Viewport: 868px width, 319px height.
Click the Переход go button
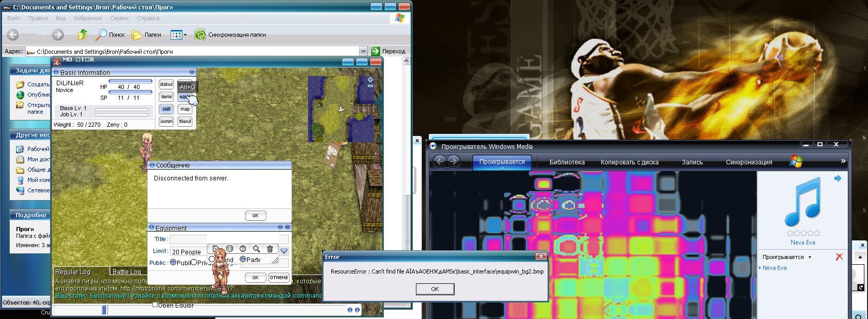389,51
